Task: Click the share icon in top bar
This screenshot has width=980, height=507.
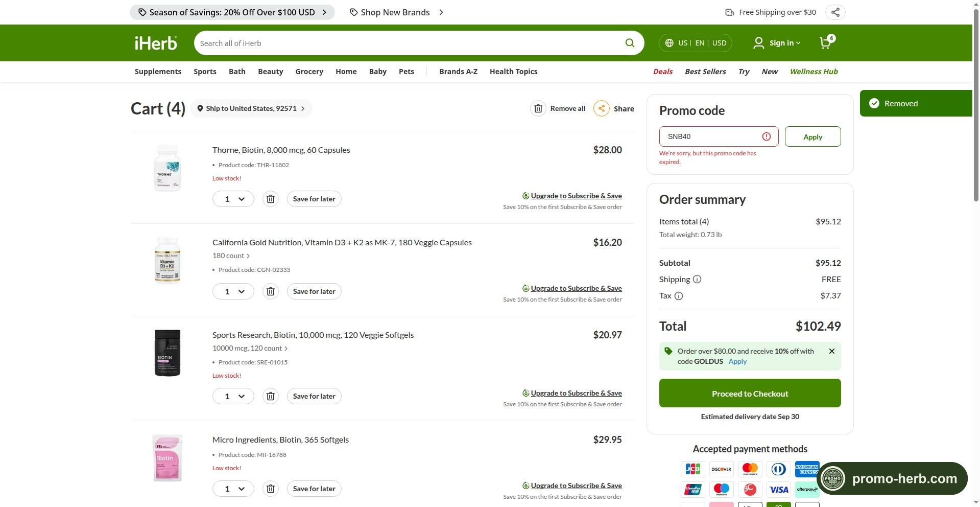Action: click(835, 12)
